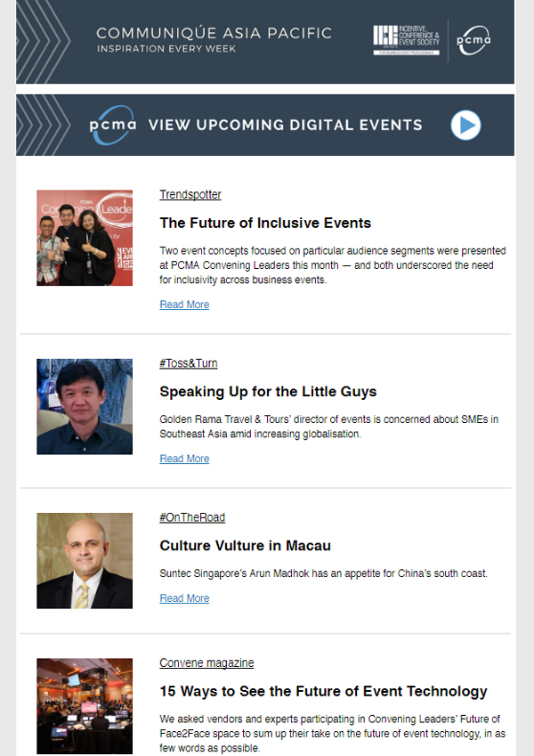The image size is (534, 756).
Task: Click the man with glasses portrait thumbnail
Action: (85, 407)
